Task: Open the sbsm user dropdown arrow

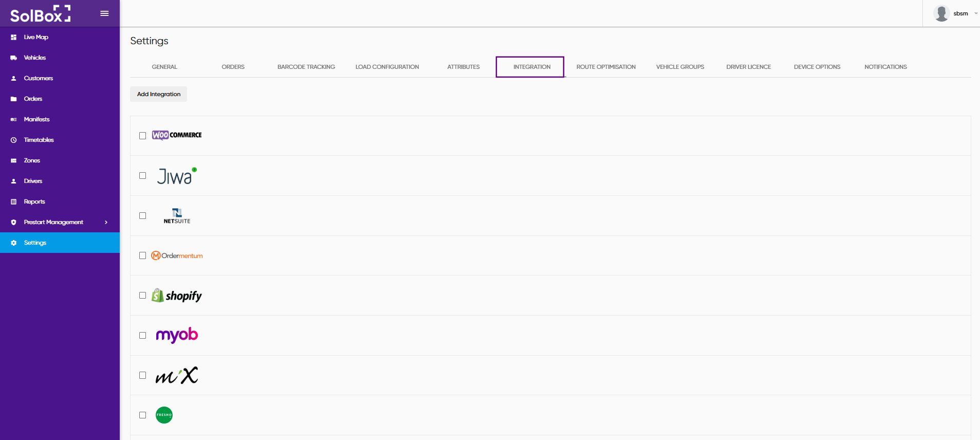Action: pos(975,13)
